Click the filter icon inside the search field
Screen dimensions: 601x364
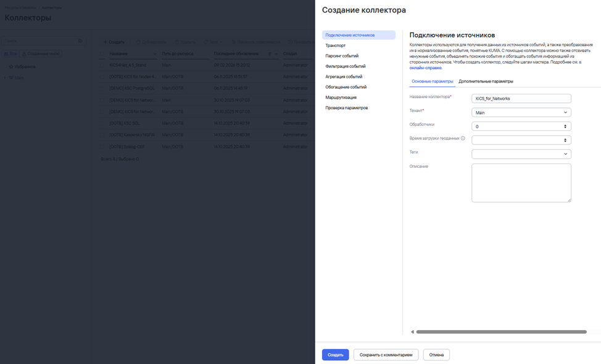tap(80, 41)
